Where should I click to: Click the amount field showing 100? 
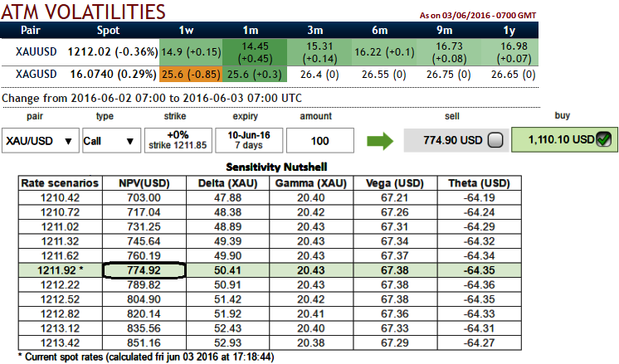tap(320, 140)
